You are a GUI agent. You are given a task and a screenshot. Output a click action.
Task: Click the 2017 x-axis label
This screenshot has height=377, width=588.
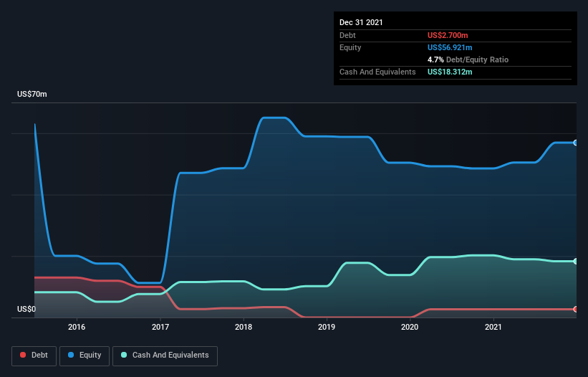pyautogui.click(x=160, y=327)
